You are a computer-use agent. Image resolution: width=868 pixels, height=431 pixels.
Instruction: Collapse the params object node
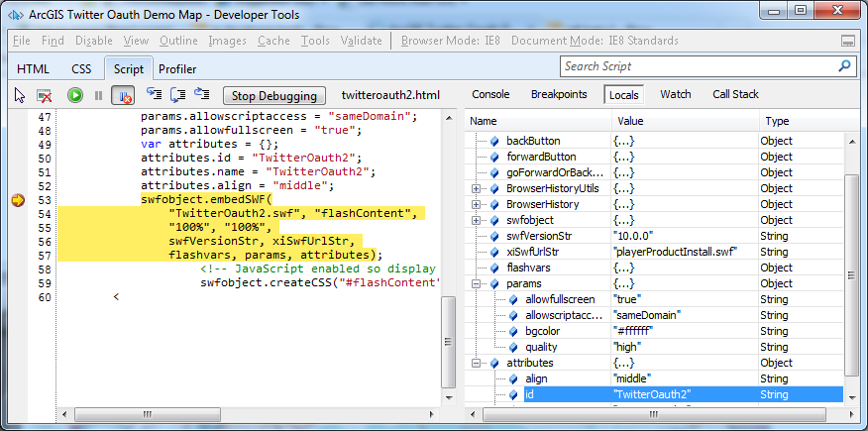476,283
